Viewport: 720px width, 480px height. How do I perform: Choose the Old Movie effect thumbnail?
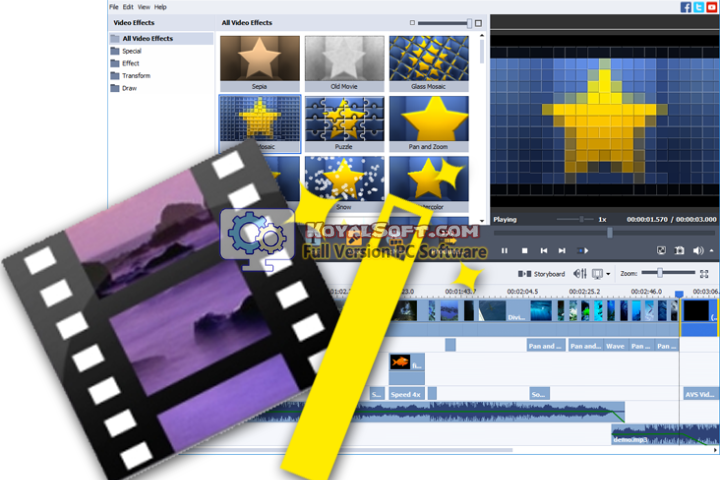pyautogui.click(x=344, y=63)
